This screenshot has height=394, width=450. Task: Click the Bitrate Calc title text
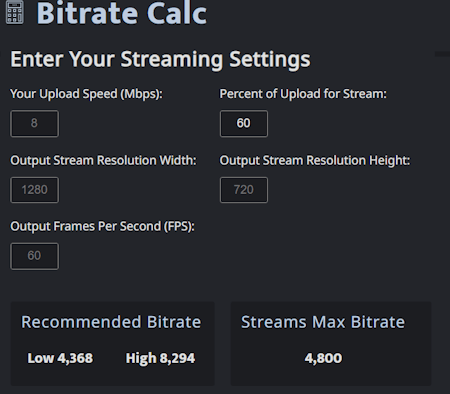click(x=122, y=13)
